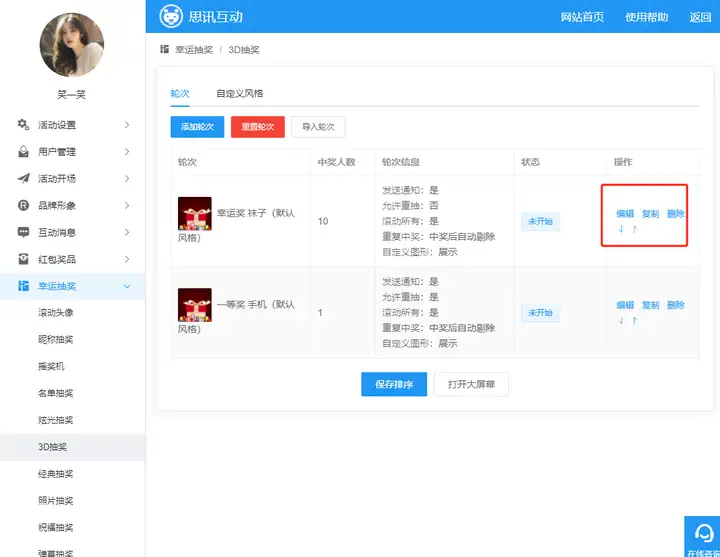Open 昵称抽奖 in the sidebar
720x557 pixels.
click(56, 339)
